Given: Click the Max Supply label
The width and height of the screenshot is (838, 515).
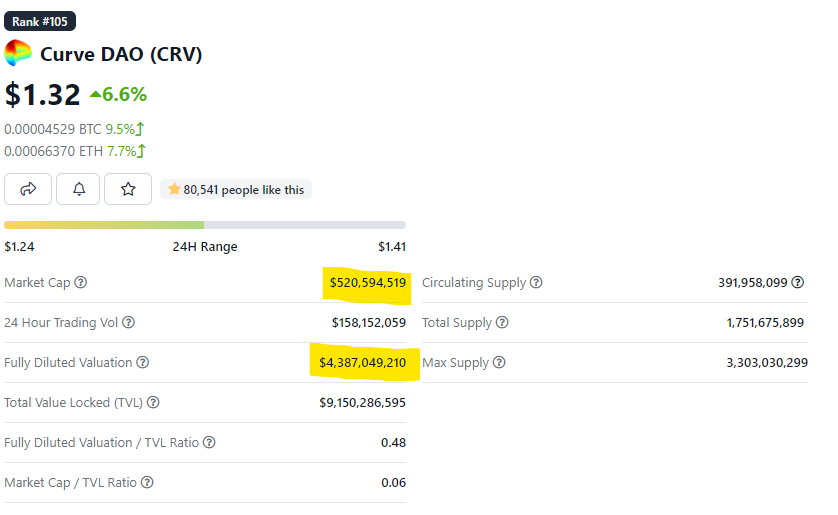Looking at the screenshot, I should tap(455, 363).
